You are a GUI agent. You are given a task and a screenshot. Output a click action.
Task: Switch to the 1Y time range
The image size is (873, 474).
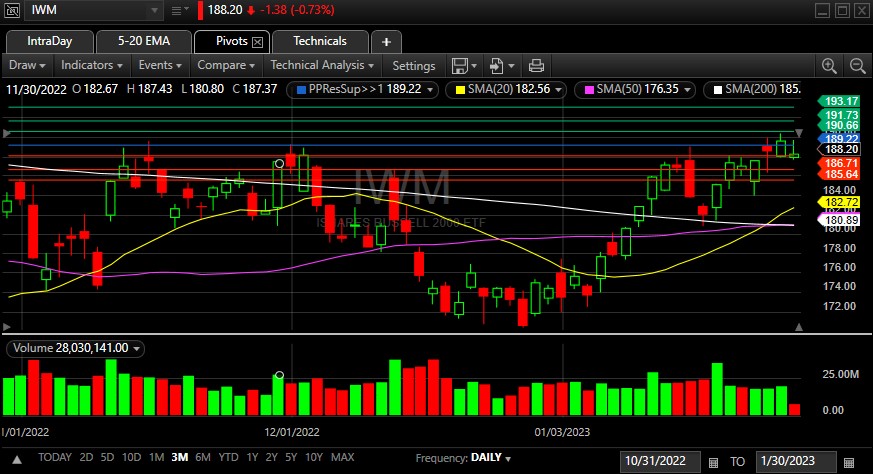[254, 457]
